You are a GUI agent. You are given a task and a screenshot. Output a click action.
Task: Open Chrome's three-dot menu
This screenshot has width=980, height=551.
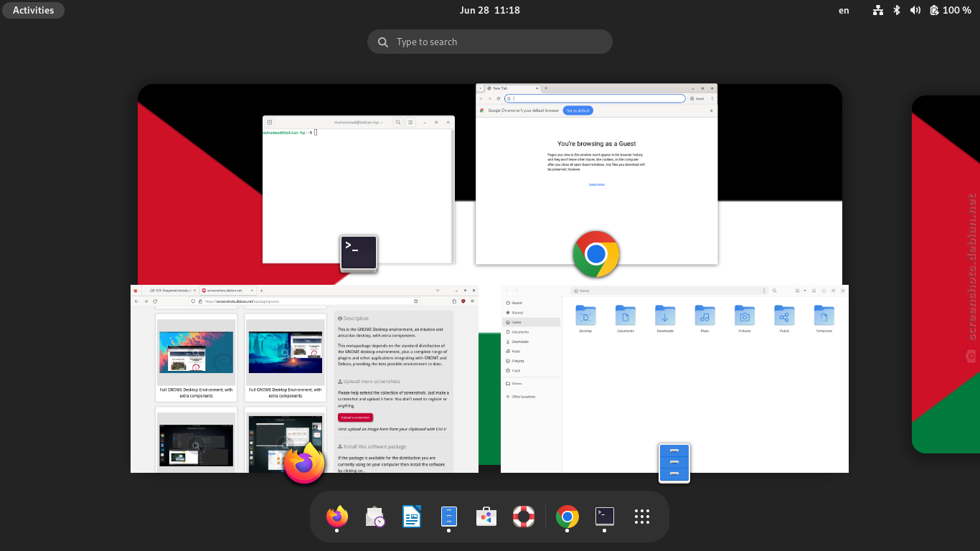[x=712, y=98]
